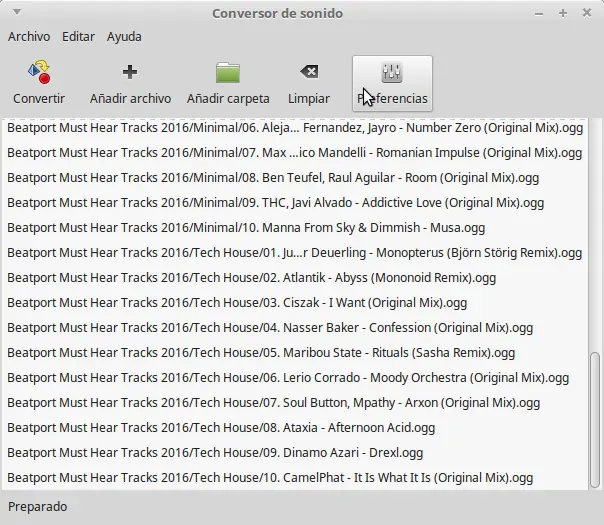This screenshot has height=525, width=604.
Task: Select Soul Button, Mpathy - Arxon row
Action: [x=295, y=403]
